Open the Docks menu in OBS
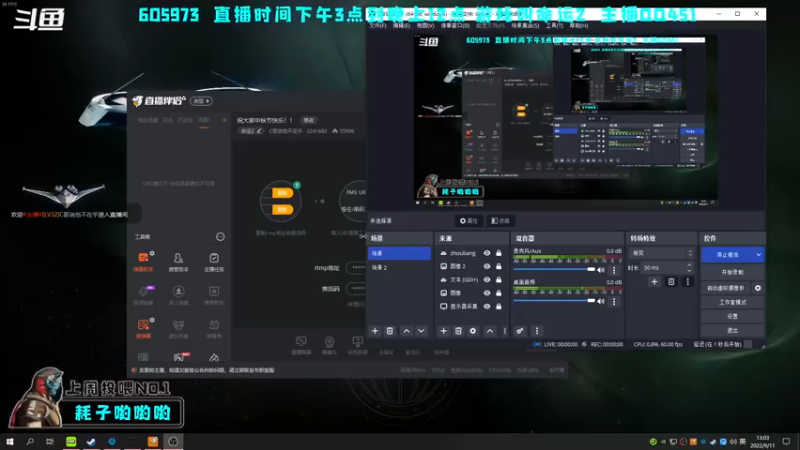The image size is (800, 450). (455, 26)
